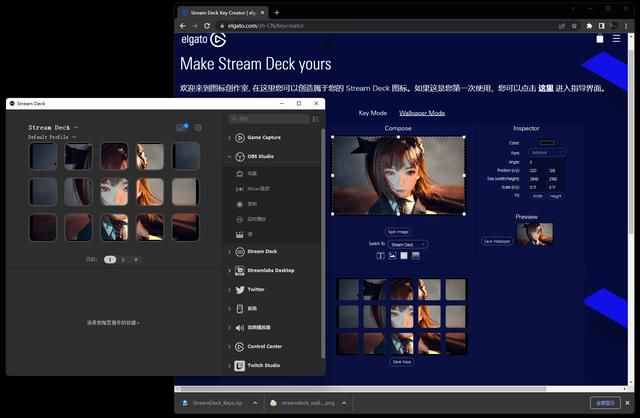Open the Font dropdown in Inspector
This screenshot has height=418, width=640.
point(547,152)
